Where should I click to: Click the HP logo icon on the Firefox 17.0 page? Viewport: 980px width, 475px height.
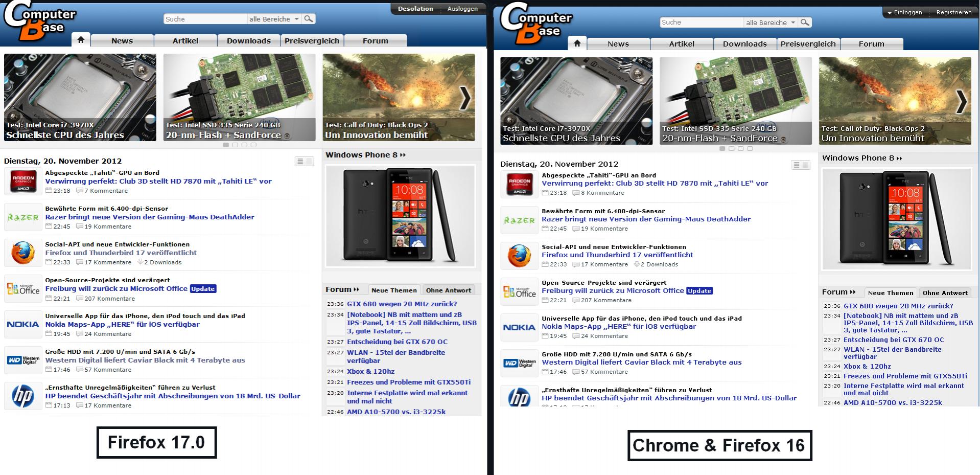point(23,396)
